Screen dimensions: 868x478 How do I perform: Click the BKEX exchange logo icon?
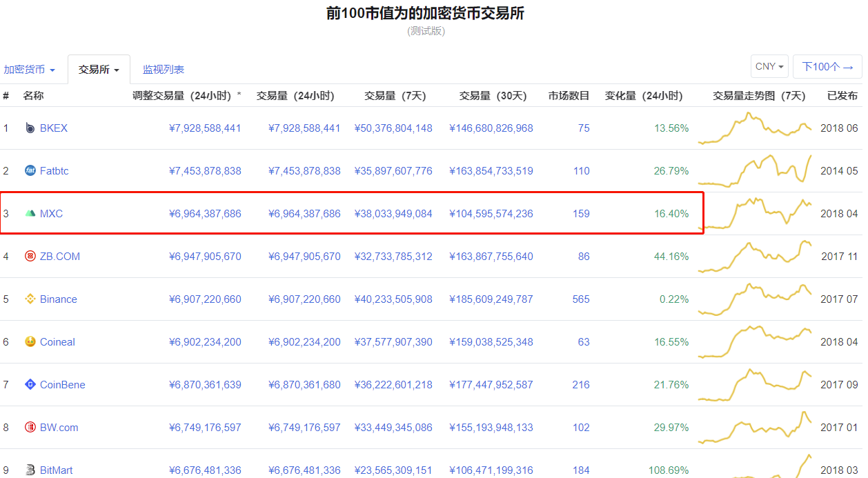[x=30, y=128]
